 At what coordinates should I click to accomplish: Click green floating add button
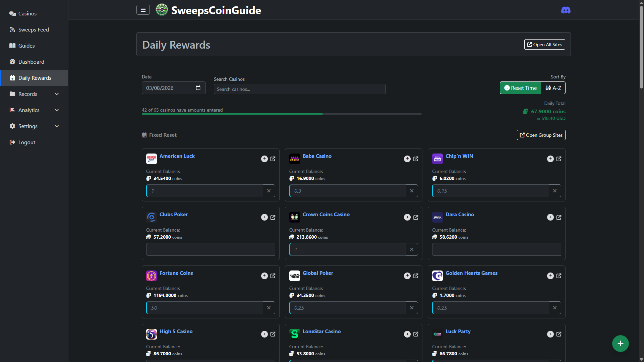(620, 344)
